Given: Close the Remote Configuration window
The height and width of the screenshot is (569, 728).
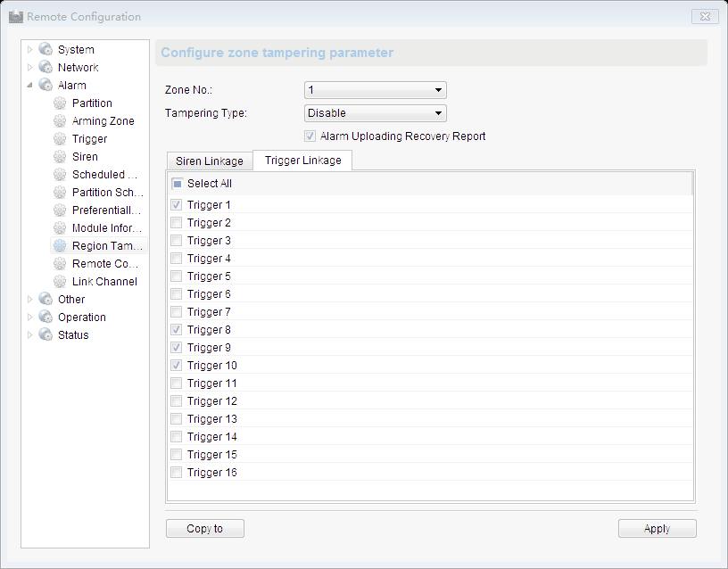Looking at the screenshot, I should click(x=705, y=17).
